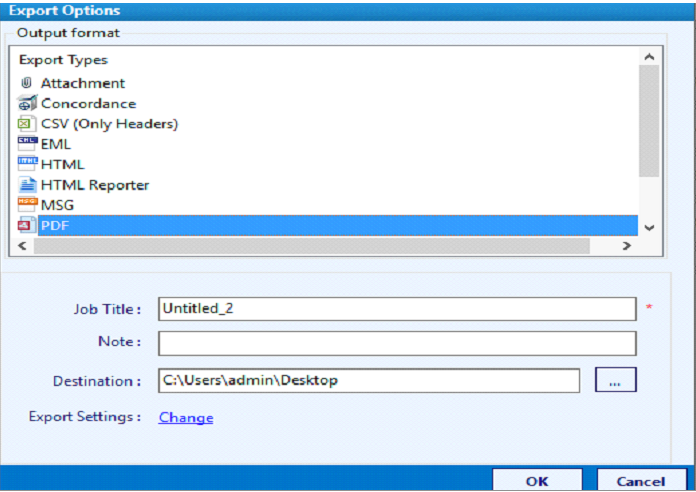Select Attachment export type
This screenshot has width=696, height=492.
coord(83,83)
